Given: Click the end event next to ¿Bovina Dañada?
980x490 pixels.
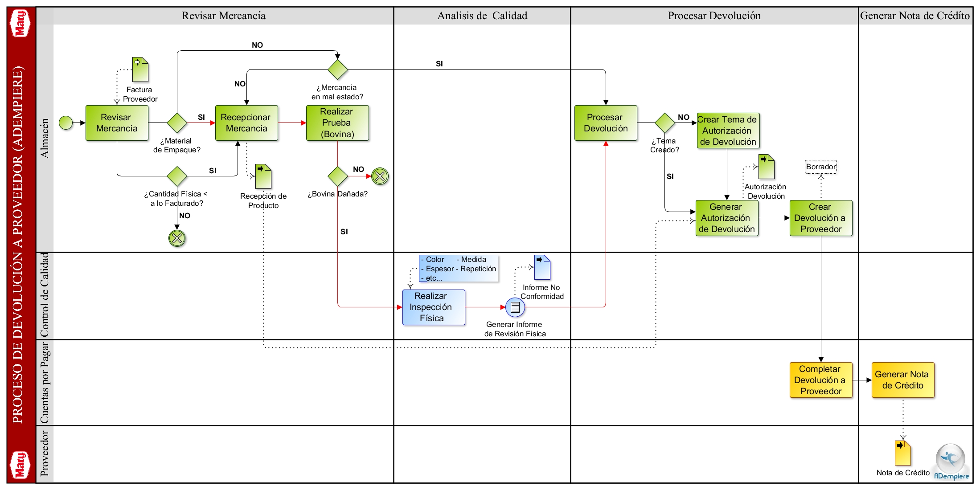Looking at the screenshot, I should pos(380,176).
